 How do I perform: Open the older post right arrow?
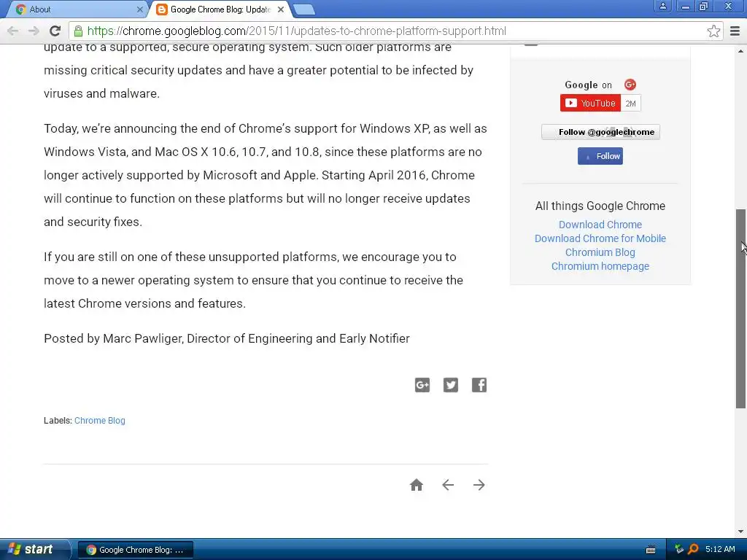pos(479,485)
